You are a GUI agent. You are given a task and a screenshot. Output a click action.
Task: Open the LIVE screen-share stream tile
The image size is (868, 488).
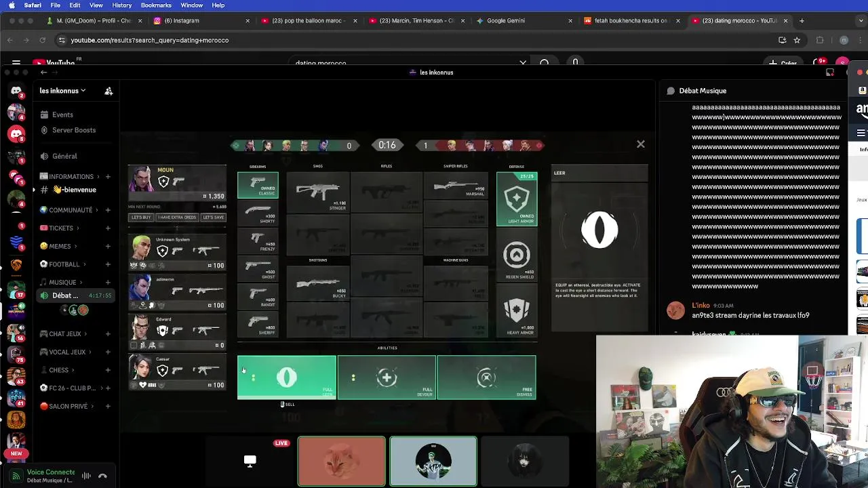[250, 461]
